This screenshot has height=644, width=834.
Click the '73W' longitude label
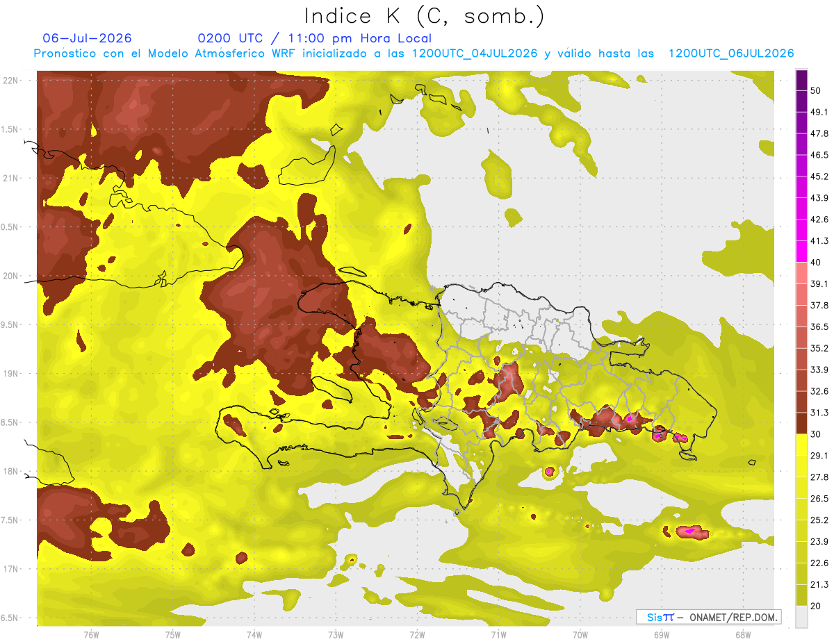click(x=336, y=635)
